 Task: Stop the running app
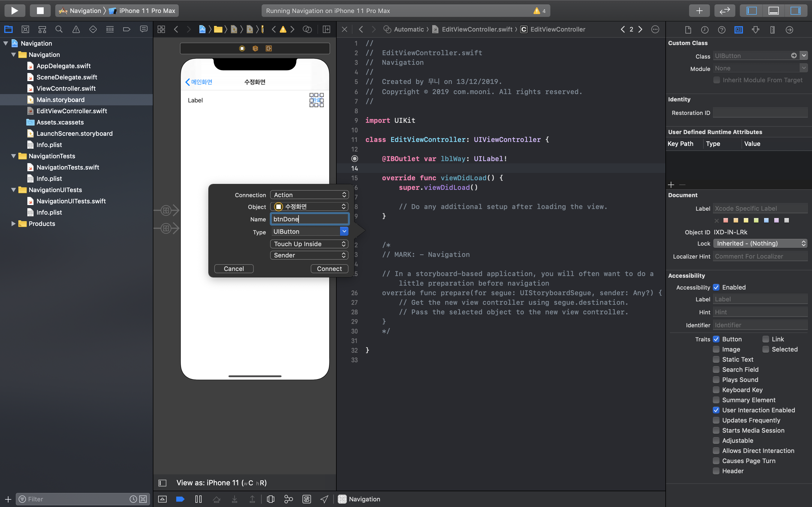click(40, 10)
